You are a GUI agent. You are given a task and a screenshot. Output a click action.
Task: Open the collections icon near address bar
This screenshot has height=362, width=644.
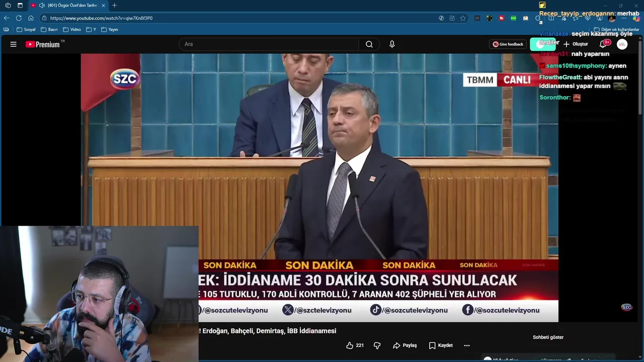click(452, 18)
